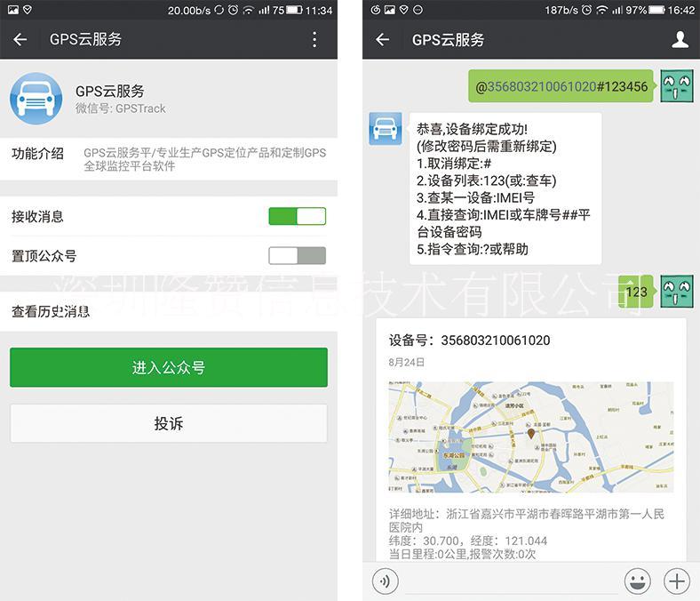
Task: Enable 置顶公众号 switch
Action: tap(298, 255)
